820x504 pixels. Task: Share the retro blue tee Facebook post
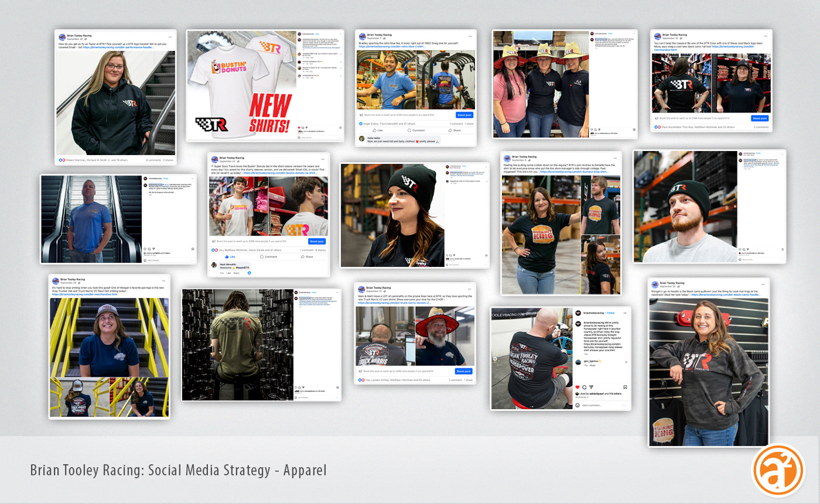coord(456,131)
